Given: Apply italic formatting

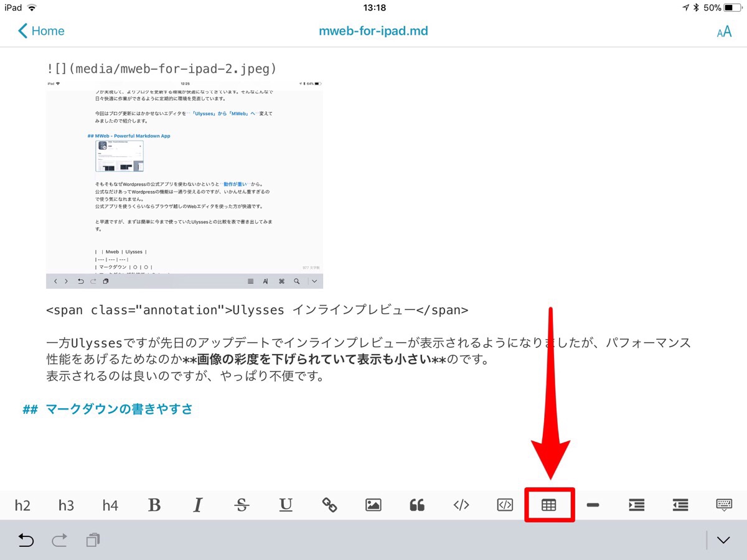Looking at the screenshot, I should point(198,505).
